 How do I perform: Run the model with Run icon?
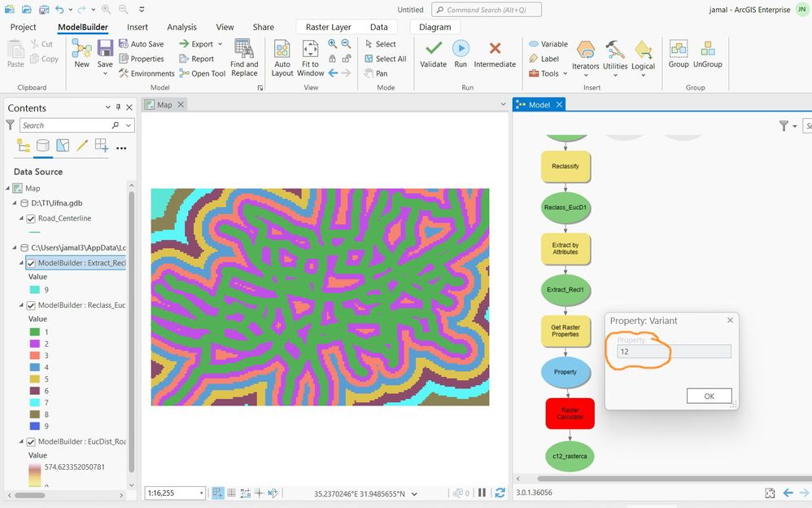pyautogui.click(x=461, y=49)
